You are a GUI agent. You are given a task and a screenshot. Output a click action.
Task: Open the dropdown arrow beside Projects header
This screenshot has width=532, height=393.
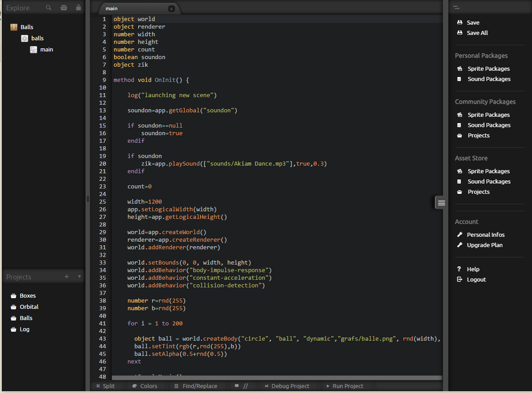pyautogui.click(x=79, y=277)
